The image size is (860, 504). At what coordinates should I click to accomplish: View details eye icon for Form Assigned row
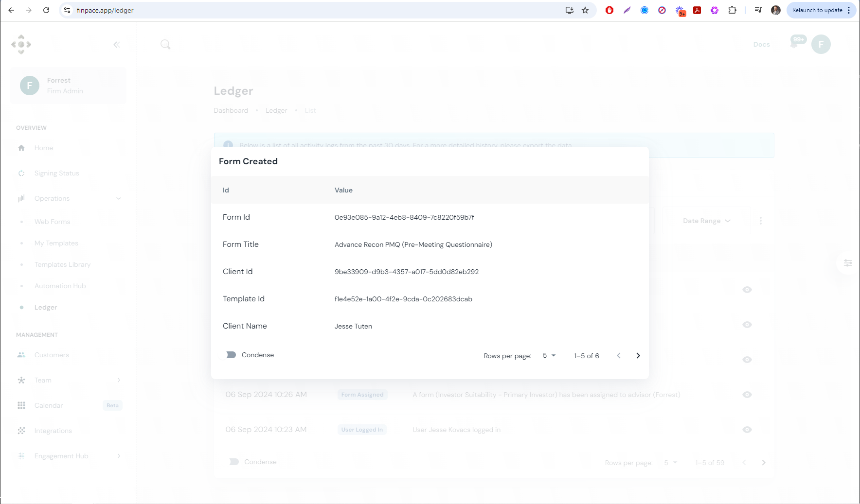[x=747, y=395]
